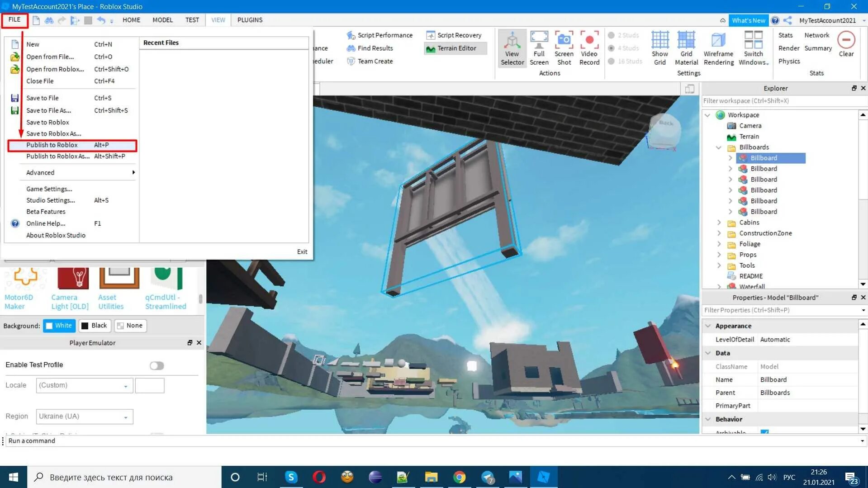The image size is (868, 488).
Task: Click the help question mark icon in title ribbon
Action: pyautogui.click(x=775, y=20)
